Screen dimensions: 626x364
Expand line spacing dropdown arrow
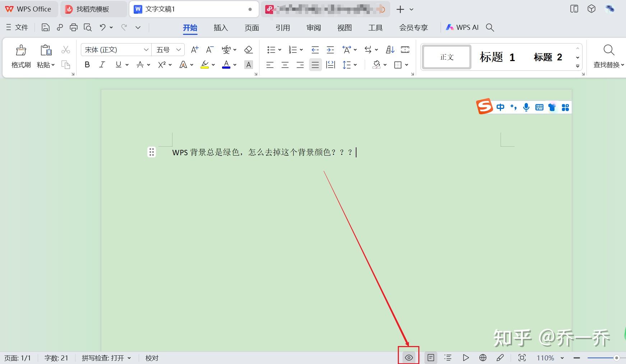click(x=355, y=65)
